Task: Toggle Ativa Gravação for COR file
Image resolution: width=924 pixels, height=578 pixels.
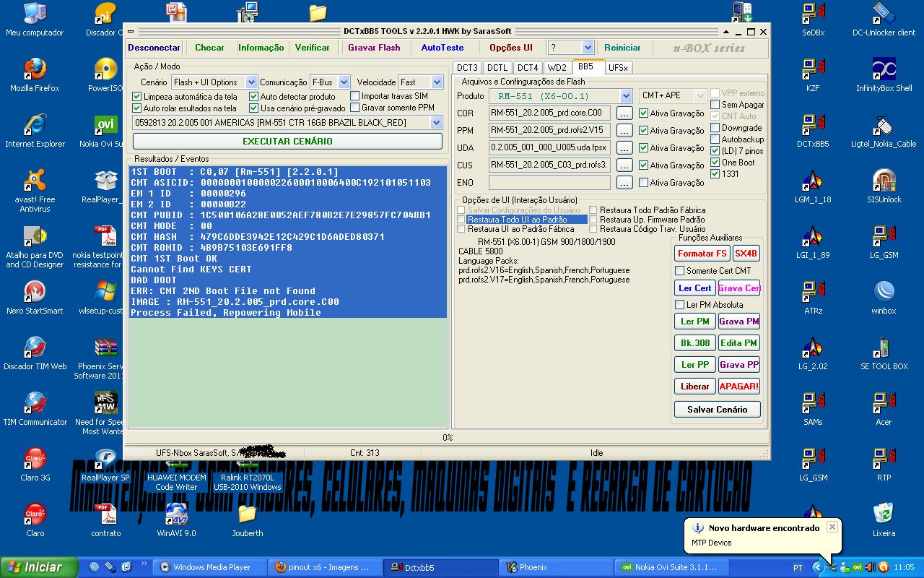Action: (x=643, y=113)
